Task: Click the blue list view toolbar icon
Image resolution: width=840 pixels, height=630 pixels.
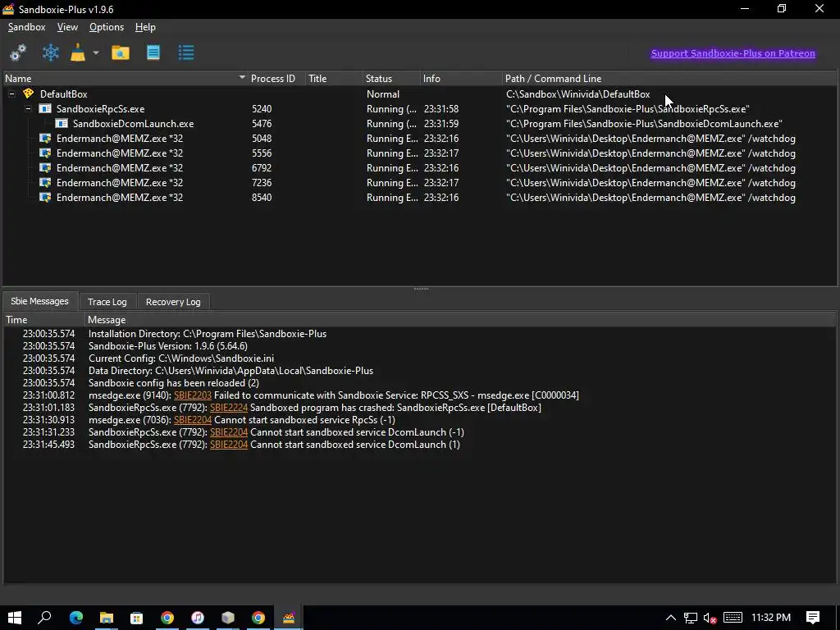Action: coord(186,52)
